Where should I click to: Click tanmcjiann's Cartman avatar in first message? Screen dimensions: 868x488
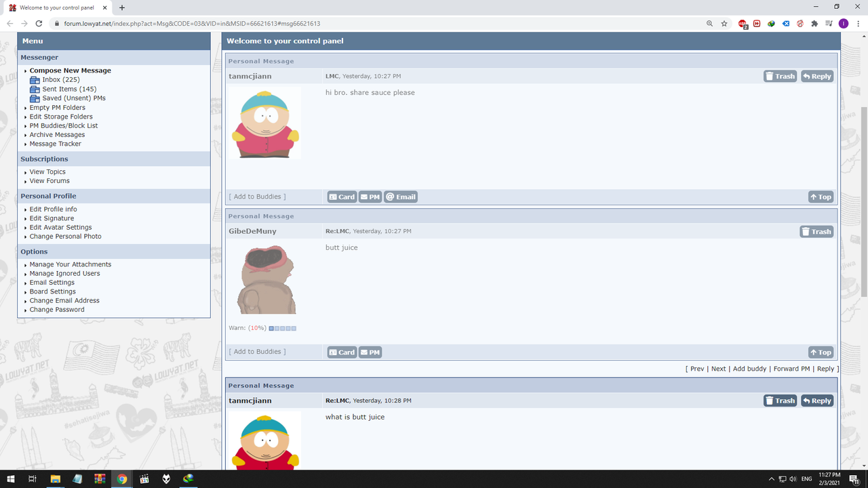(x=265, y=123)
